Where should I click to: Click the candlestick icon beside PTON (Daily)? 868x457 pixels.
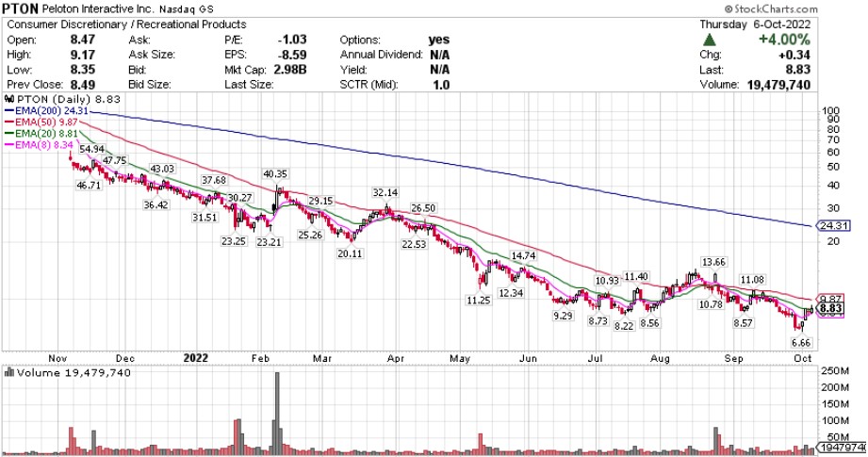point(8,99)
